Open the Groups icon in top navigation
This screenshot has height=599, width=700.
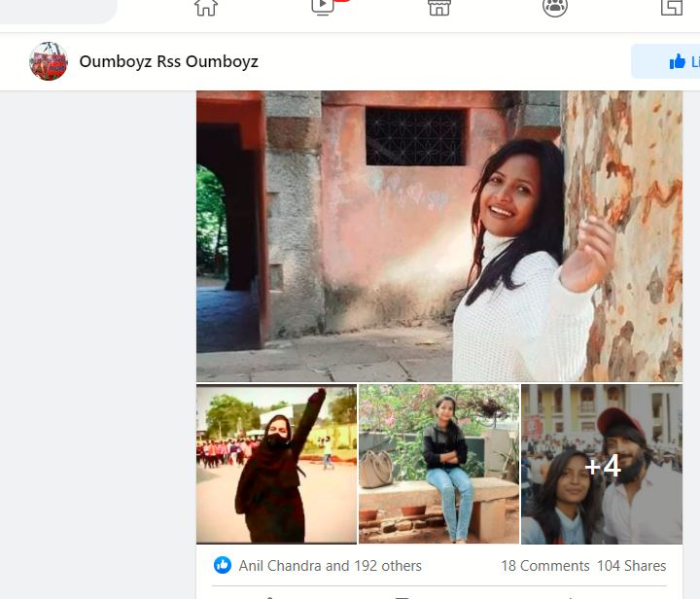click(x=555, y=8)
